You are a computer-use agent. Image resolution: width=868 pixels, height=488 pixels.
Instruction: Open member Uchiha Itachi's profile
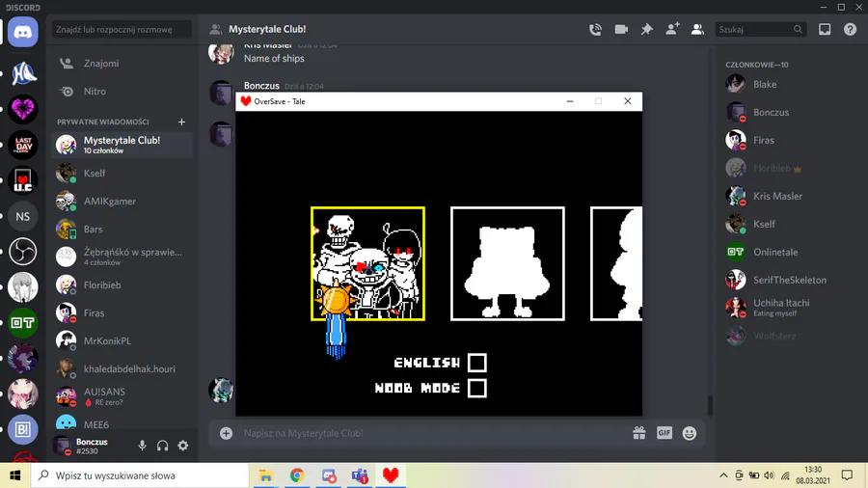pyautogui.click(x=789, y=307)
